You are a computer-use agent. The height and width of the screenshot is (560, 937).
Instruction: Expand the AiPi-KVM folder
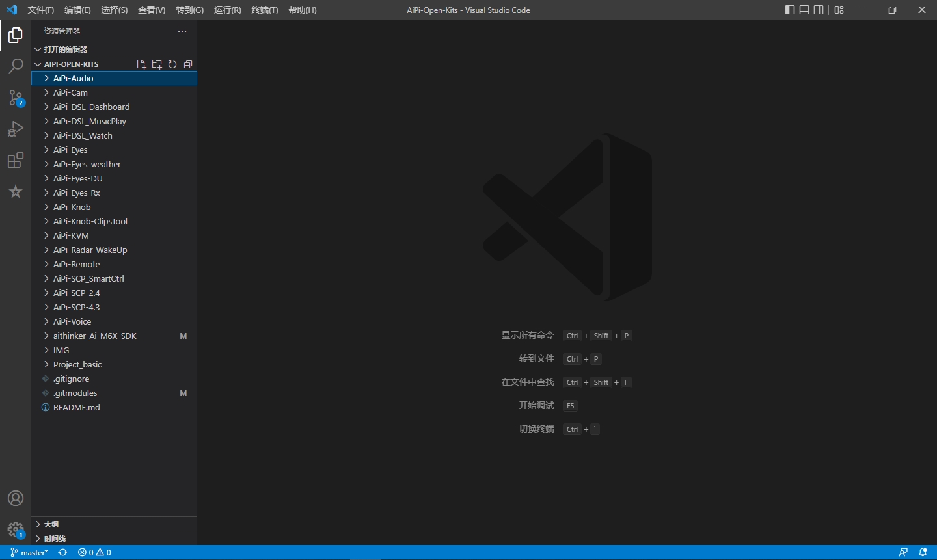point(114,235)
